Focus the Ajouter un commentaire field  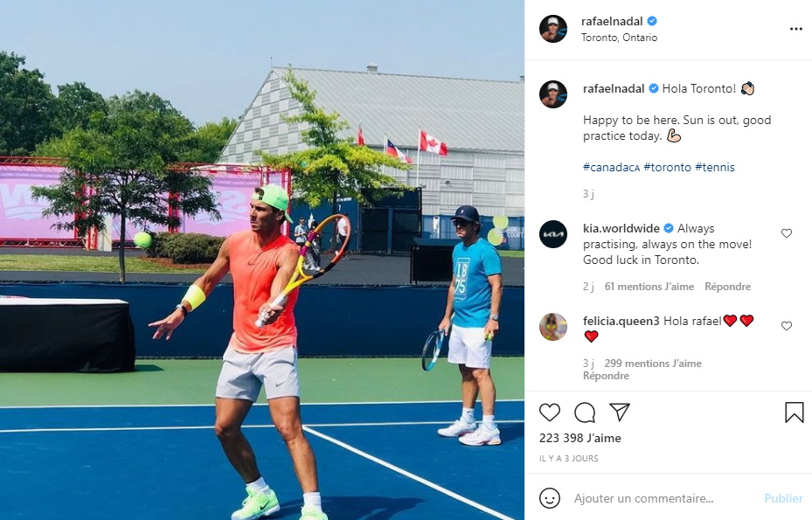pyautogui.click(x=665, y=498)
